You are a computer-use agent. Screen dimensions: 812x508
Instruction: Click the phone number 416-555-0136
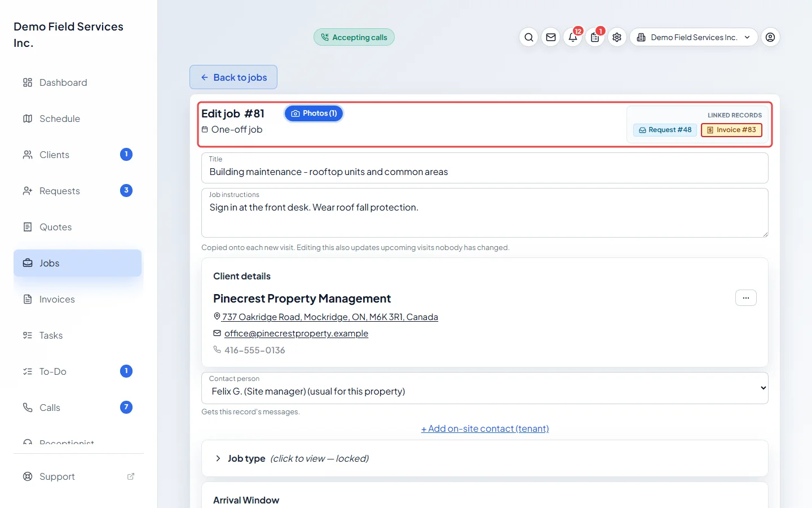pyautogui.click(x=255, y=350)
